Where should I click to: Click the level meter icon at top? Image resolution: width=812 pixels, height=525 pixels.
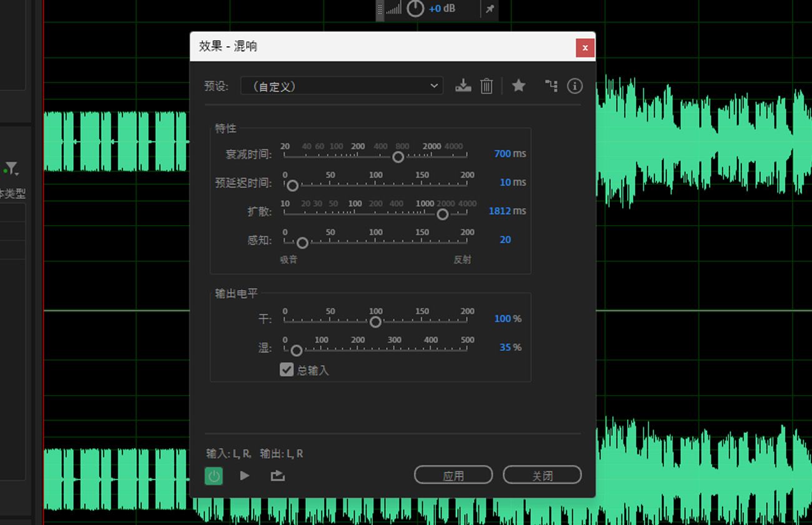pos(394,9)
